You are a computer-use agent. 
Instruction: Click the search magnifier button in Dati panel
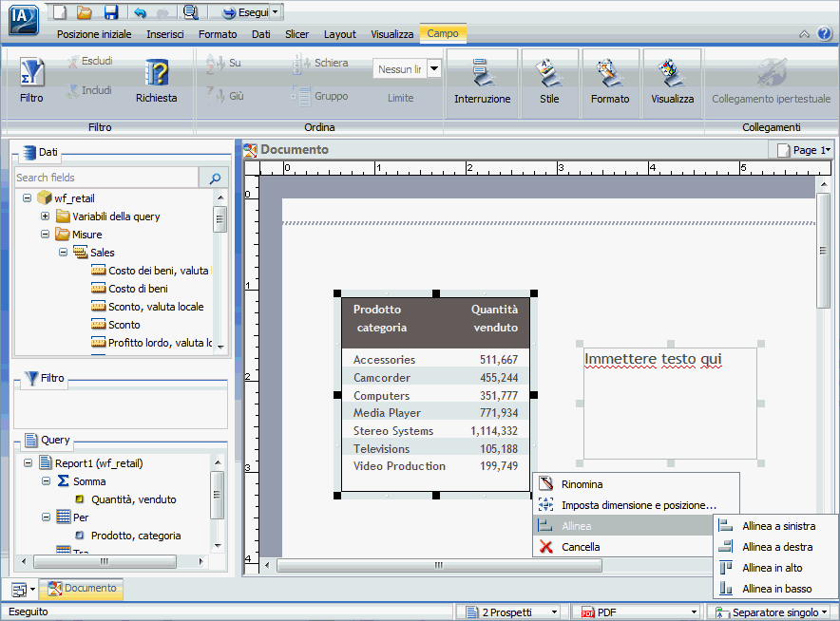215,178
